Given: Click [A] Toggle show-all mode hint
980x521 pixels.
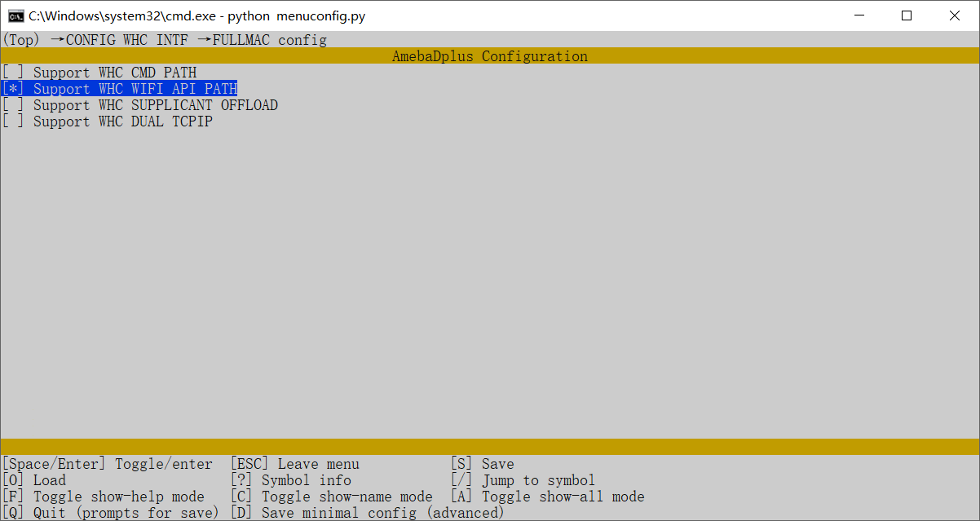Looking at the screenshot, I should 547,497.
